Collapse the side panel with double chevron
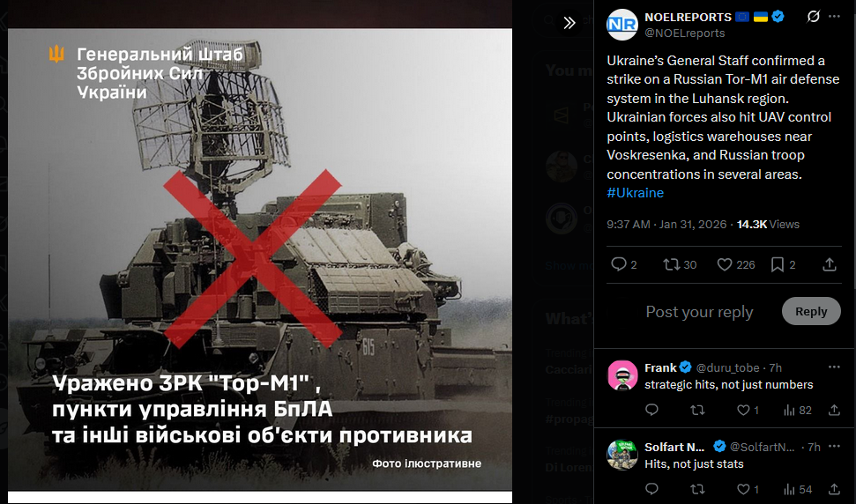This screenshot has height=504, width=856. 569,23
